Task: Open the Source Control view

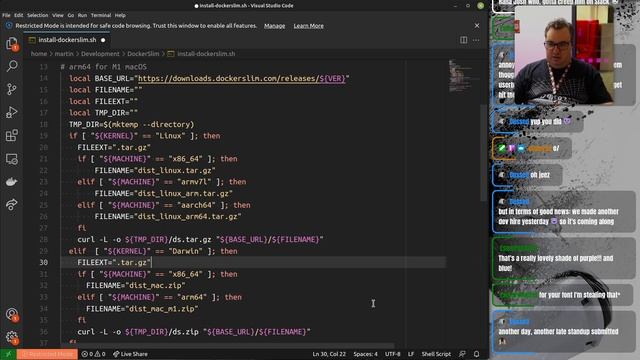Action: [x=11, y=89]
